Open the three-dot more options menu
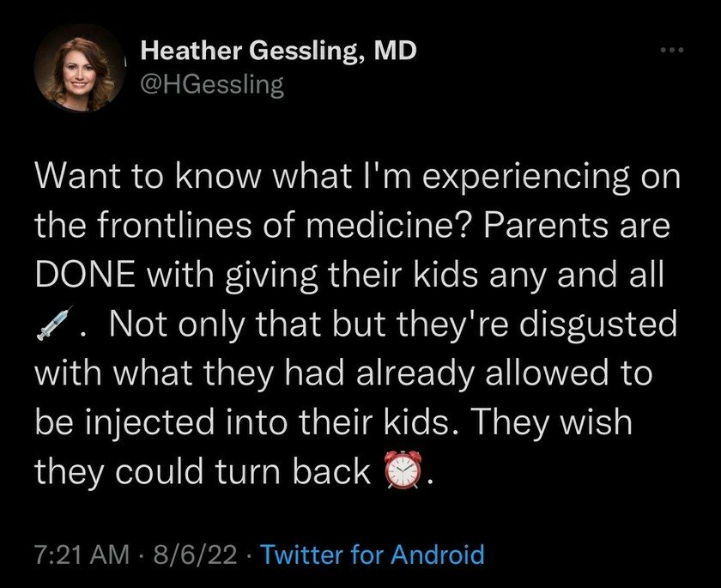721x588 pixels. pyautogui.click(x=668, y=52)
